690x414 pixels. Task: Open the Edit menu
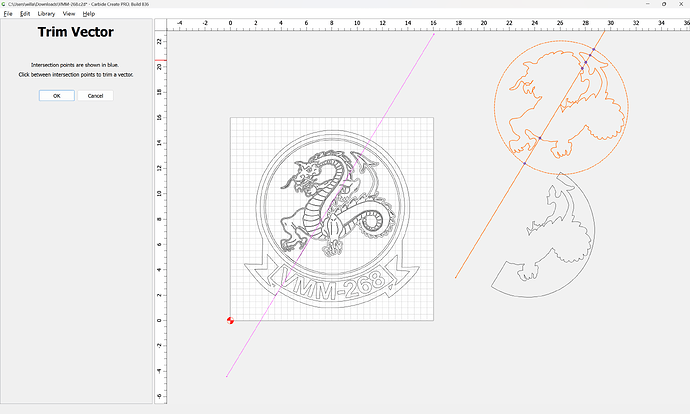(x=25, y=14)
